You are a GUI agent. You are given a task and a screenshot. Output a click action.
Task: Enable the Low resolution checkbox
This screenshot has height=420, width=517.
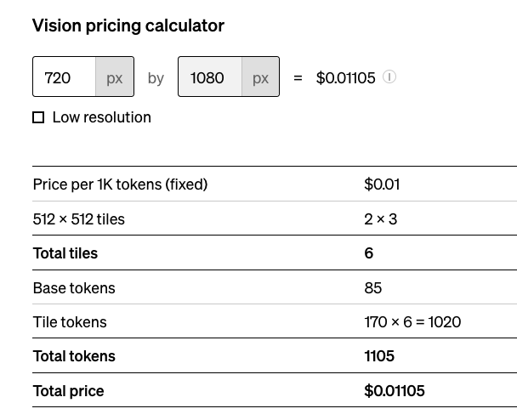point(38,117)
